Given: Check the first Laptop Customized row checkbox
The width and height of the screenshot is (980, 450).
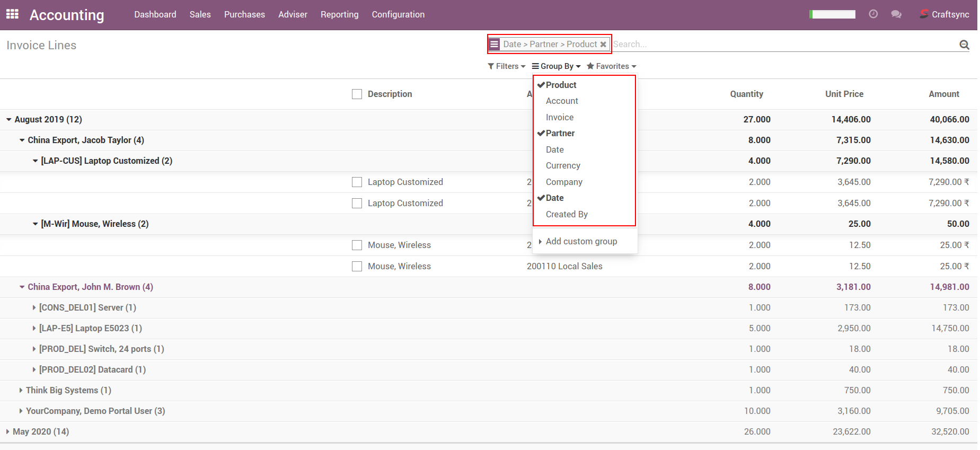Looking at the screenshot, I should coord(357,182).
